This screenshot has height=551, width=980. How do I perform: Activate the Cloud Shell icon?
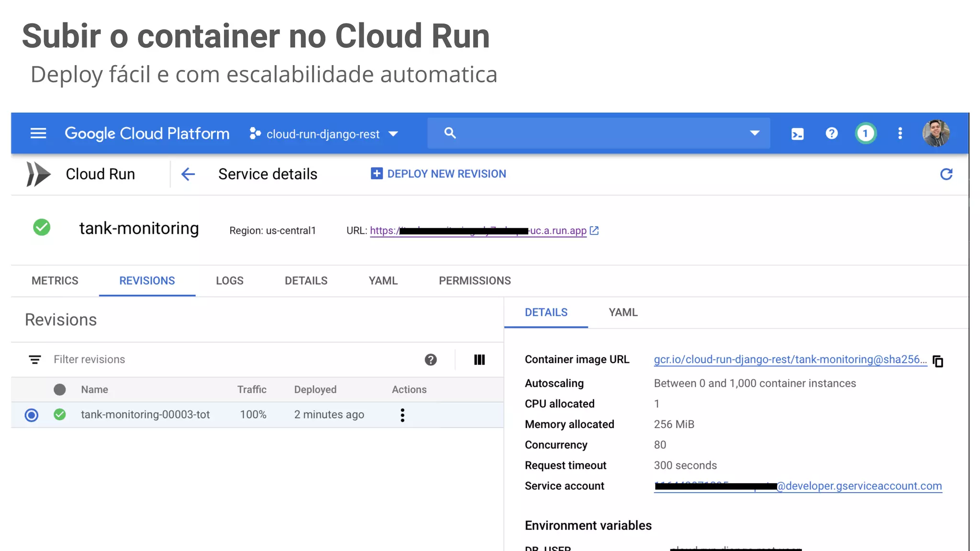tap(797, 133)
